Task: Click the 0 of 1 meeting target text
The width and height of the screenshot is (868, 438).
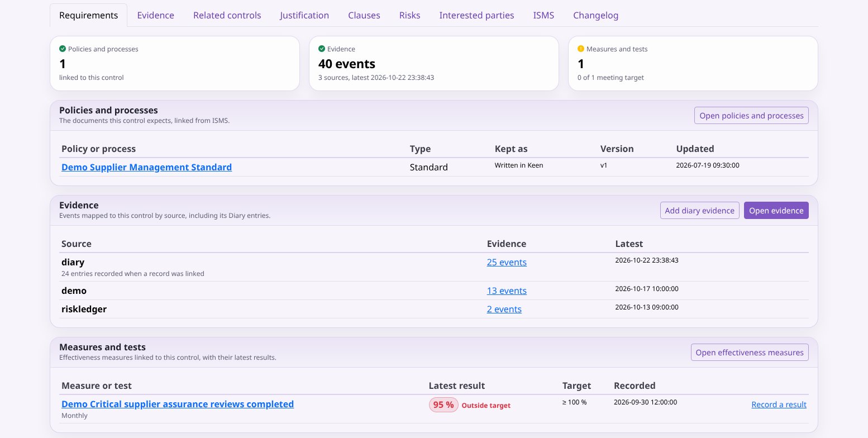Action: point(611,78)
